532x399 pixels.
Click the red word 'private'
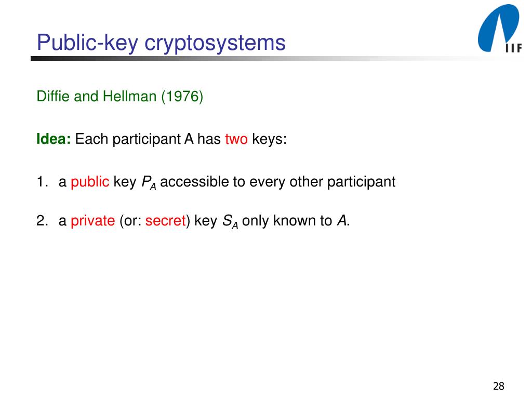click(92, 221)
